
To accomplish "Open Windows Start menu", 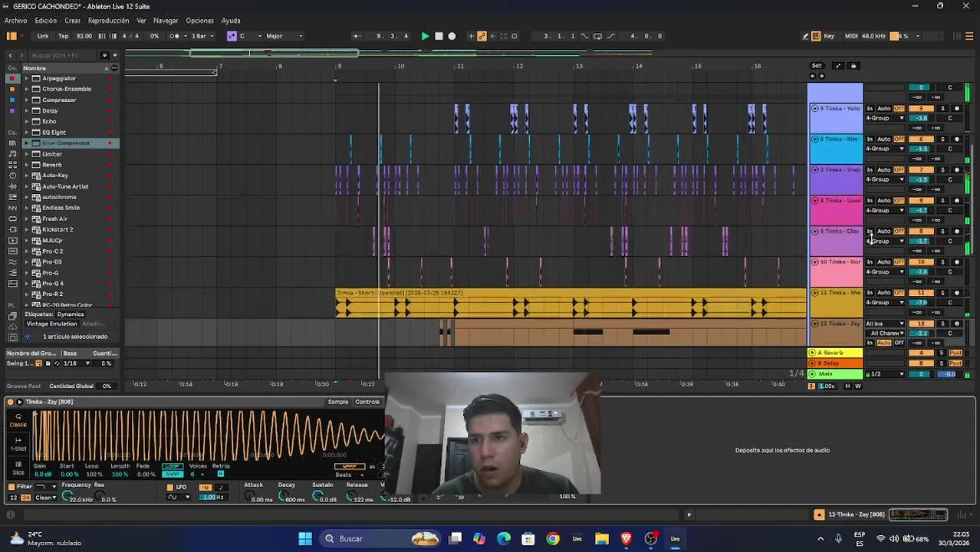I will coord(305,538).
